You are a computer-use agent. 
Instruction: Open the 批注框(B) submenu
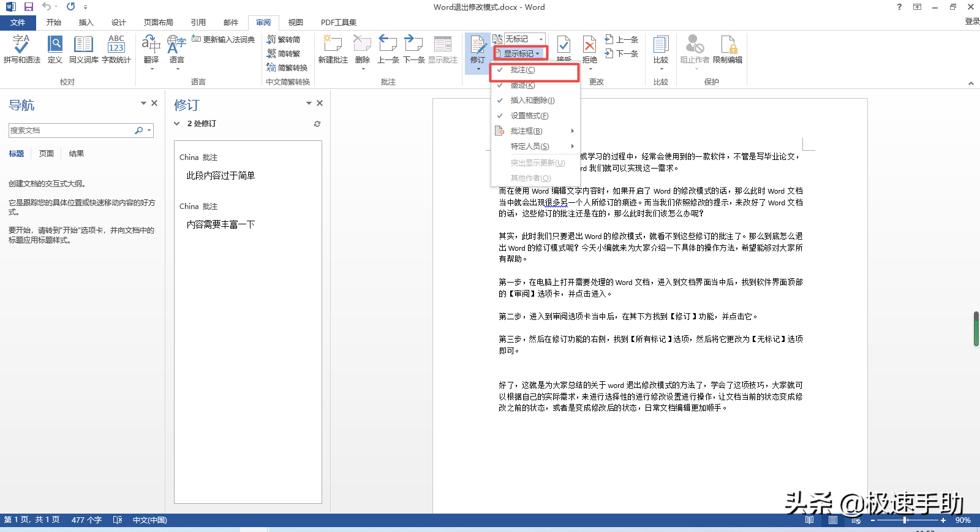coord(535,131)
